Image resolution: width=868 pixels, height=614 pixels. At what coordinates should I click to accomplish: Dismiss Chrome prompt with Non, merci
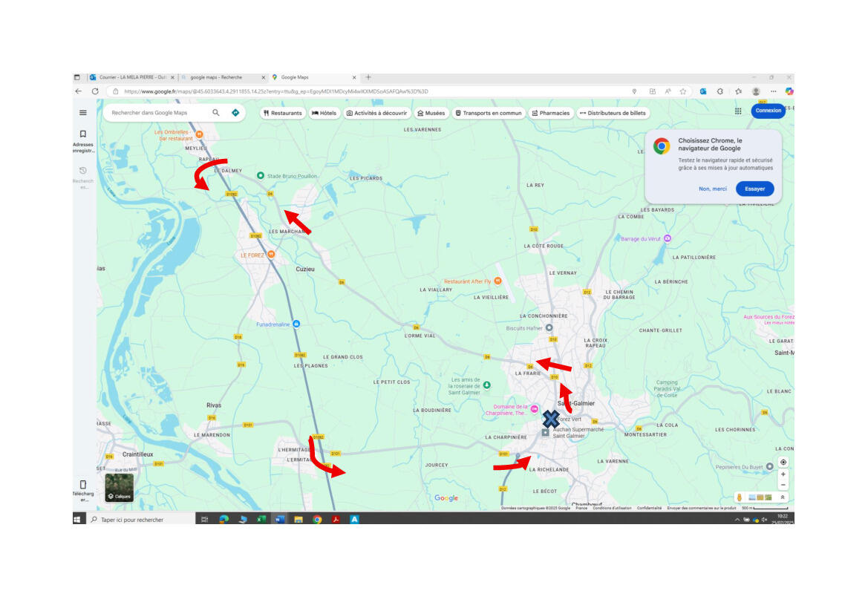click(x=712, y=189)
